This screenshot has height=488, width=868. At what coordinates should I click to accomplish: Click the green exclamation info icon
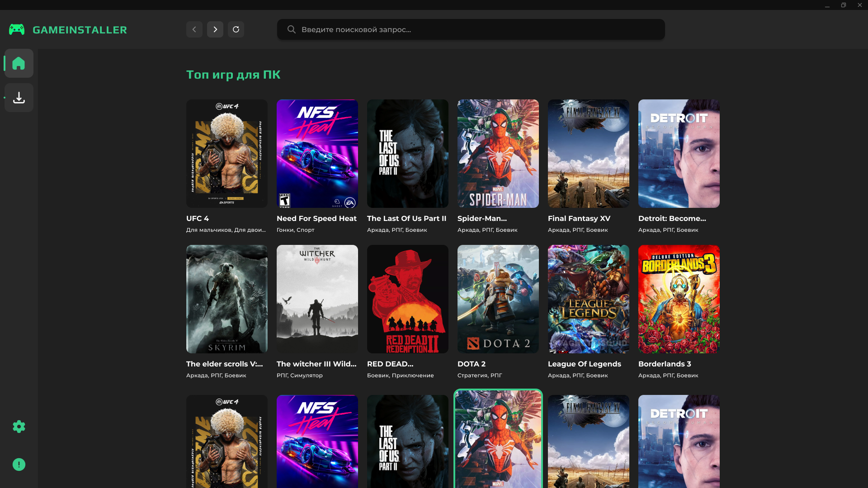[19, 465]
